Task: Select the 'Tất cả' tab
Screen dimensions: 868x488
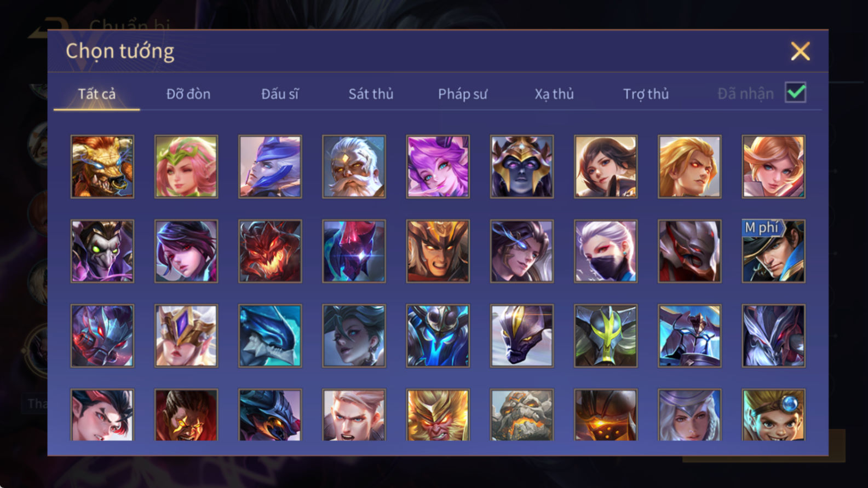Action: (97, 94)
